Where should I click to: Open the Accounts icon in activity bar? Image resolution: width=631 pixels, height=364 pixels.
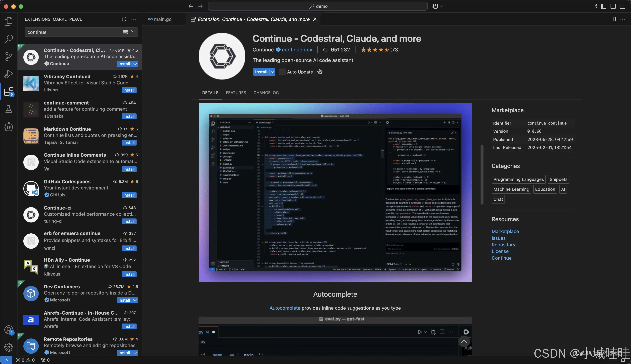point(9,330)
